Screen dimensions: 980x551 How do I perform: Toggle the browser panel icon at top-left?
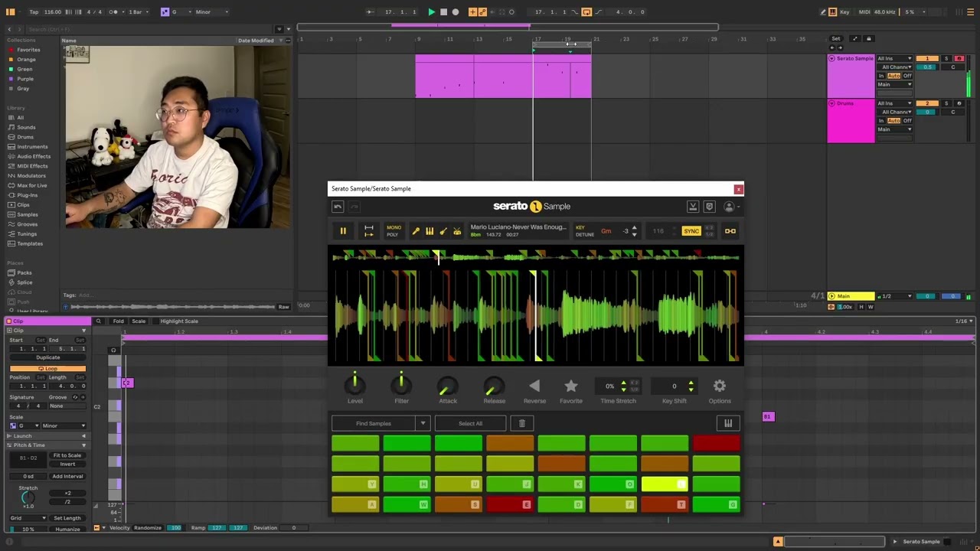pos(11,11)
